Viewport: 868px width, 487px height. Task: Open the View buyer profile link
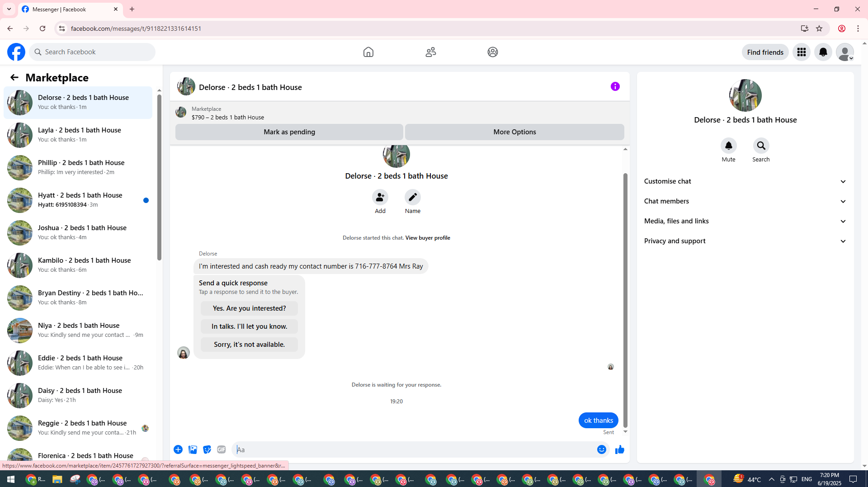[428, 238]
